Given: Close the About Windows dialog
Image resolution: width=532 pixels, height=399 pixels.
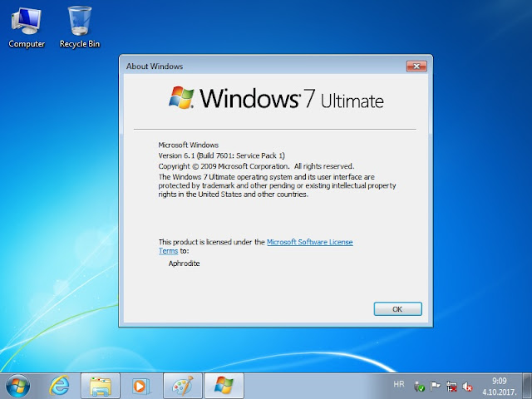Looking at the screenshot, I should [416, 66].
